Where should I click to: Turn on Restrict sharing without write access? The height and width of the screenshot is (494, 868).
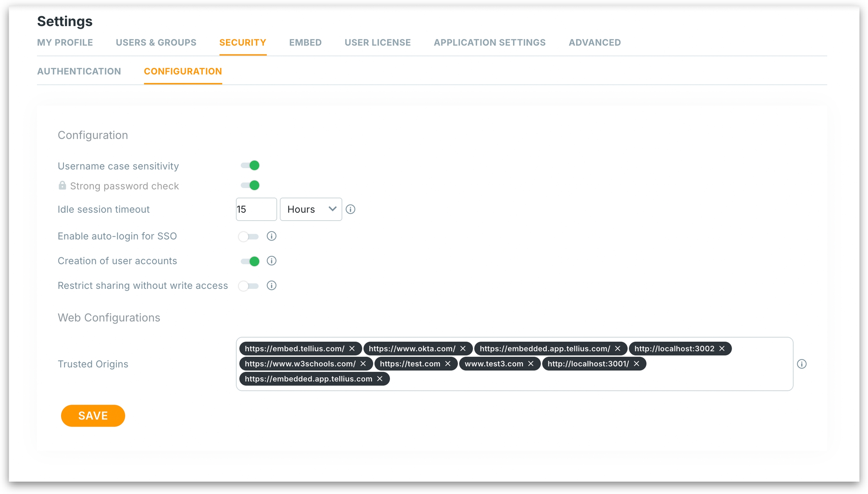point(249,286)
